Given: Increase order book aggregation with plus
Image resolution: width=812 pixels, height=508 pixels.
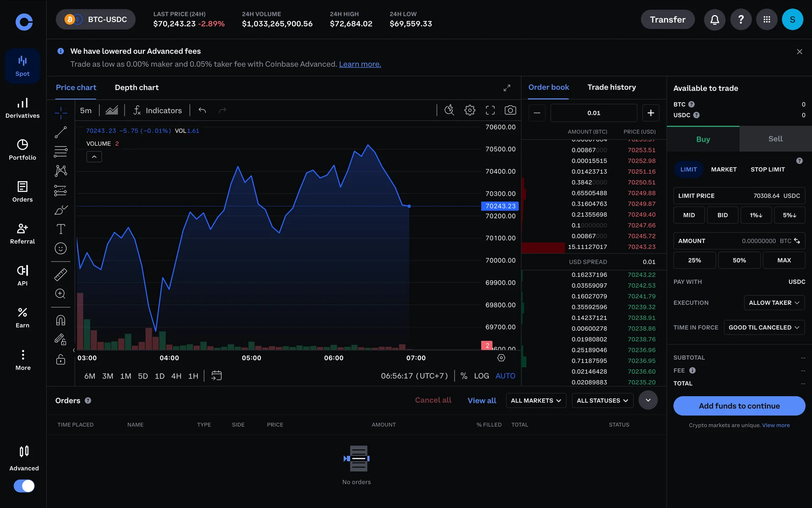Looking at the screenshot, I should click(x=650, y=113).
